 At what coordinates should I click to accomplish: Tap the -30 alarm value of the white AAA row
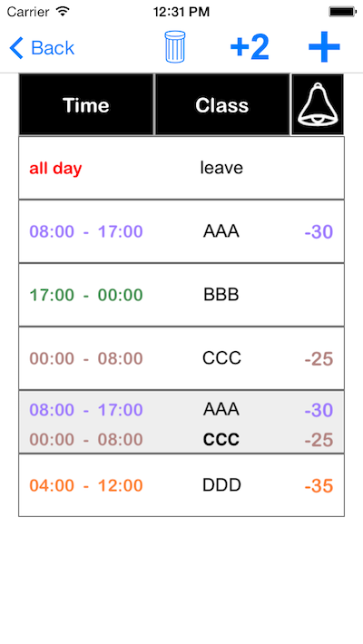(x=319, y=232)
